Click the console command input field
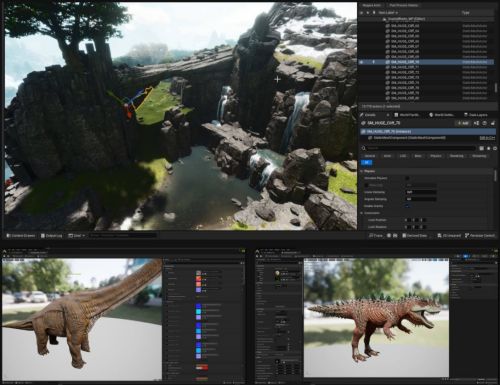Screen dimensions: 500x385 click(123, 235)
